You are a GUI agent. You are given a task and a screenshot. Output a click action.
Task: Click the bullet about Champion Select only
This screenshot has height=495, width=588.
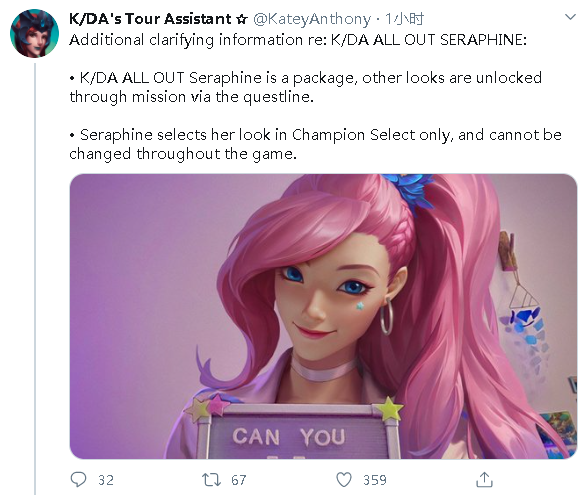pos(315,144)
